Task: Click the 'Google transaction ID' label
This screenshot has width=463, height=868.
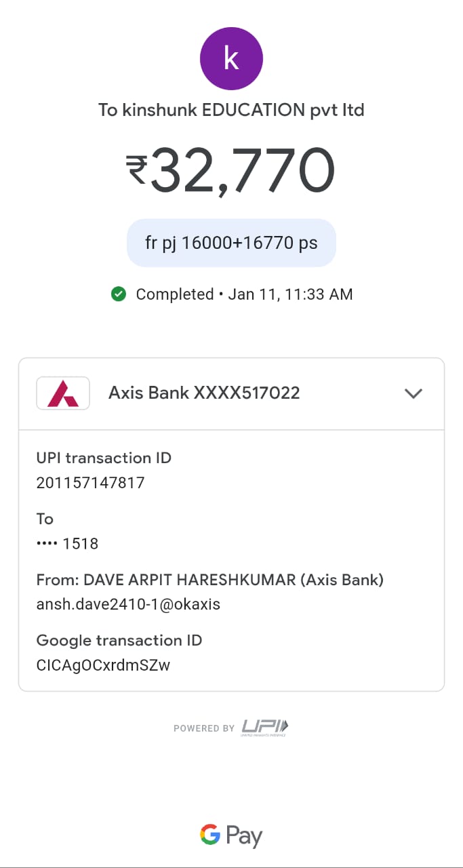Action: (119, 640)
